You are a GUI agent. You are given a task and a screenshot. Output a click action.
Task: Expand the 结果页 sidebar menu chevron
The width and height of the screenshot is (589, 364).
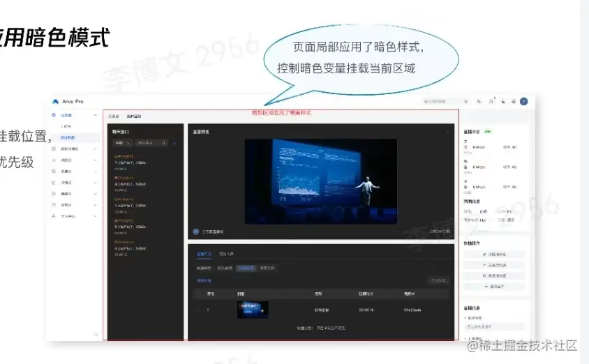tap(96, 194)
